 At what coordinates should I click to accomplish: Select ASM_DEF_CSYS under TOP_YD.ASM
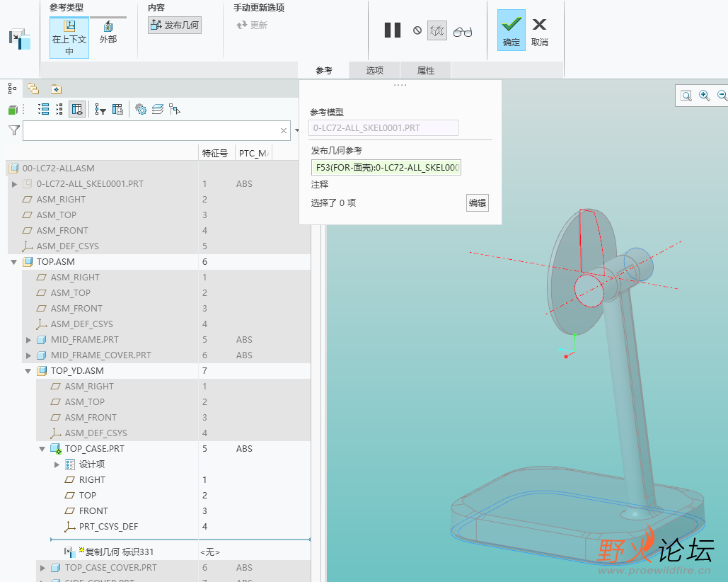pos(96,433)
